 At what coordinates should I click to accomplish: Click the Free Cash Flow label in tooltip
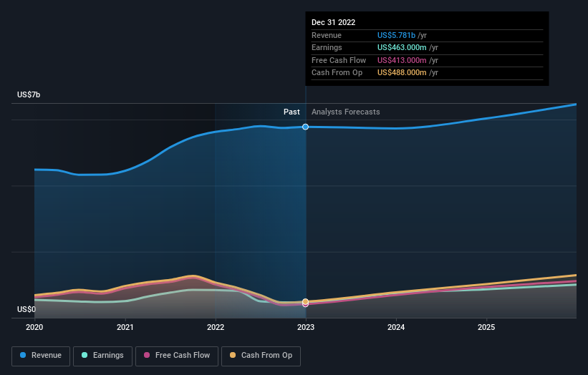point(339,60)
